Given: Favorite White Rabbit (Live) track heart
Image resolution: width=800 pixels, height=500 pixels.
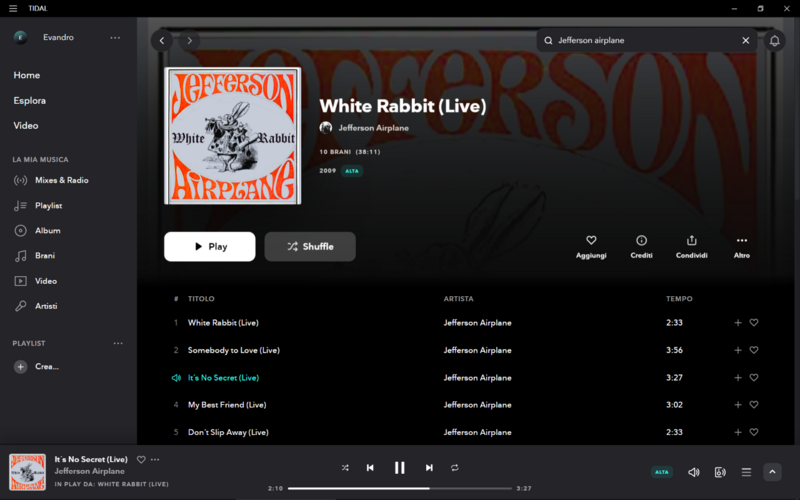Looking at the screenshot, I should click(x=754, y=322).
